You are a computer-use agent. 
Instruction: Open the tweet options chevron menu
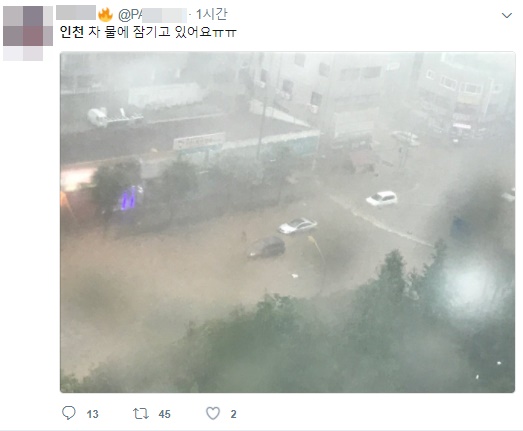click(x=507, y=15)
